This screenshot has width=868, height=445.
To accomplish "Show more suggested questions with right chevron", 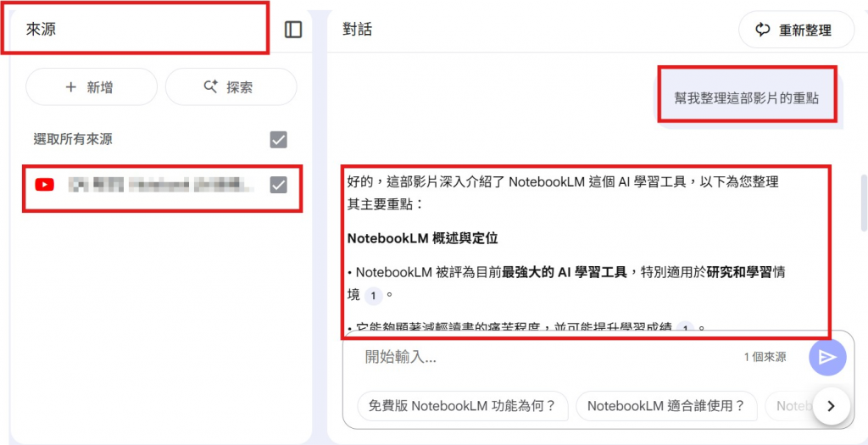I will tap(831, 406).
